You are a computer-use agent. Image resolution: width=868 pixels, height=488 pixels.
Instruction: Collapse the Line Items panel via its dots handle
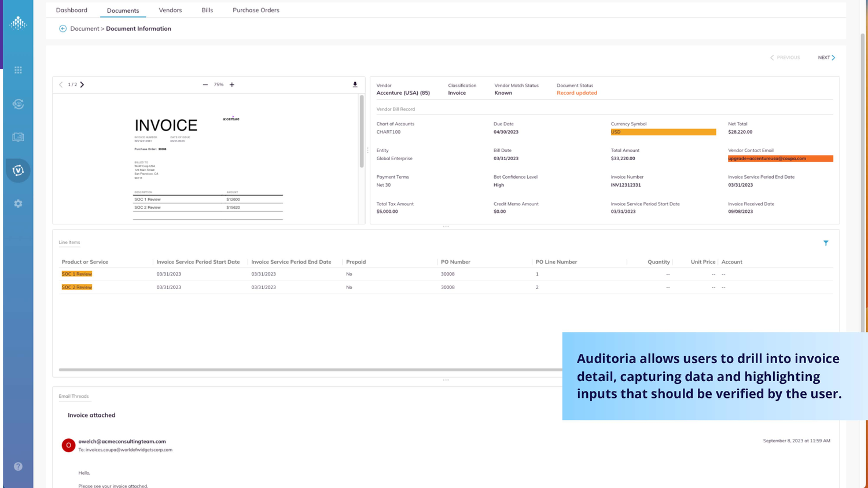[x=446, y=380]
